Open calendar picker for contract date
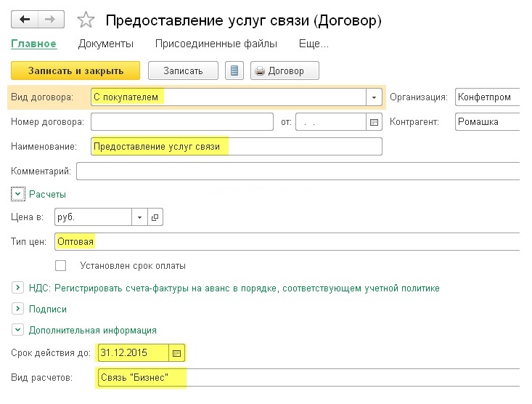This screenshot has height=404, width=532. (x=374, y=122)
